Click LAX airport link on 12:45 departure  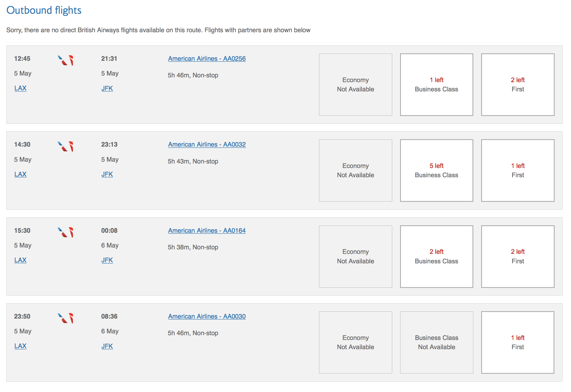pyautogui.click(x=20, y=88)
